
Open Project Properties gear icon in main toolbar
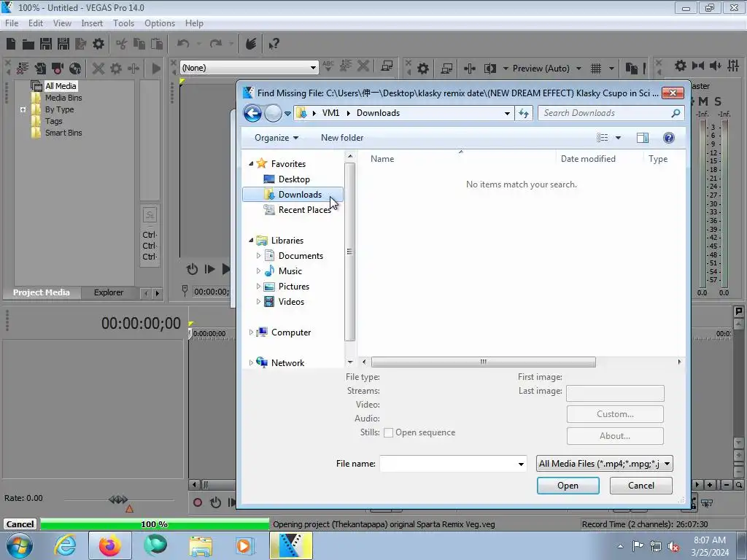tap(98, 44)
